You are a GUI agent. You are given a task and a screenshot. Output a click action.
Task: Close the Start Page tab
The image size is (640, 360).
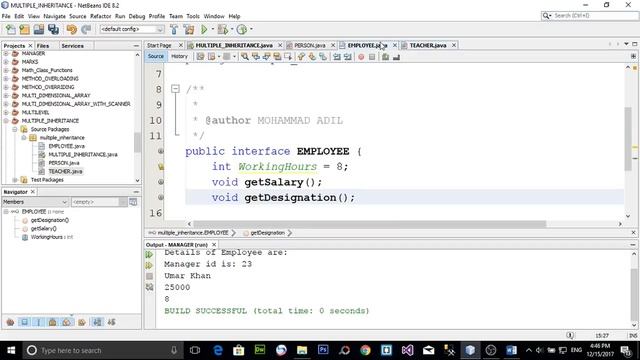pyautogui.click(x=181, y=45)
